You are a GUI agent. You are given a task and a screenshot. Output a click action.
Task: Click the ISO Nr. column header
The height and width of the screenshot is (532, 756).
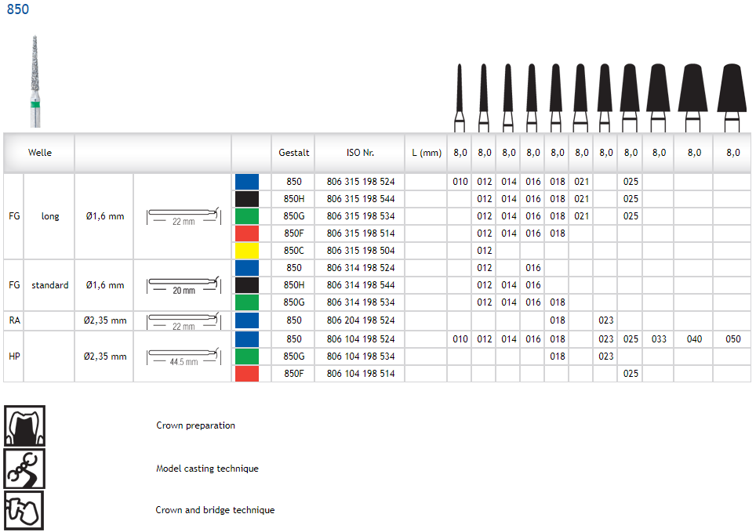[360, 153]
